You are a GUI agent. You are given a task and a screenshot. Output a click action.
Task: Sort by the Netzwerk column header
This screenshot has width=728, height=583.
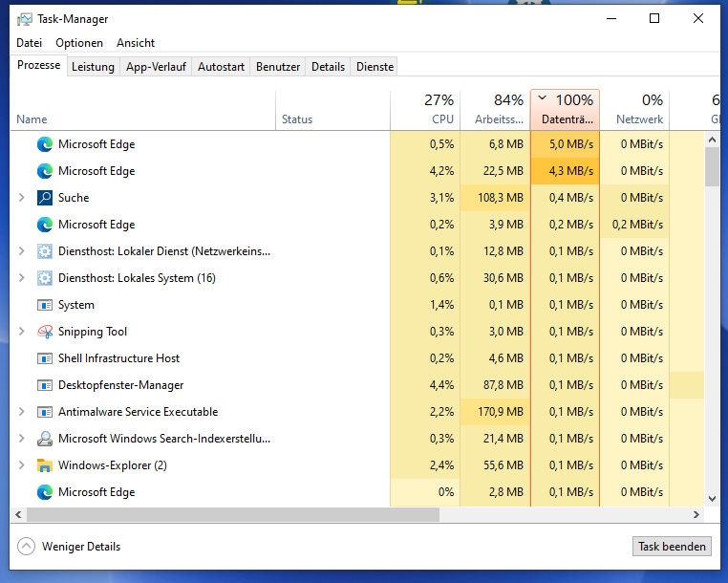(634, 110)
